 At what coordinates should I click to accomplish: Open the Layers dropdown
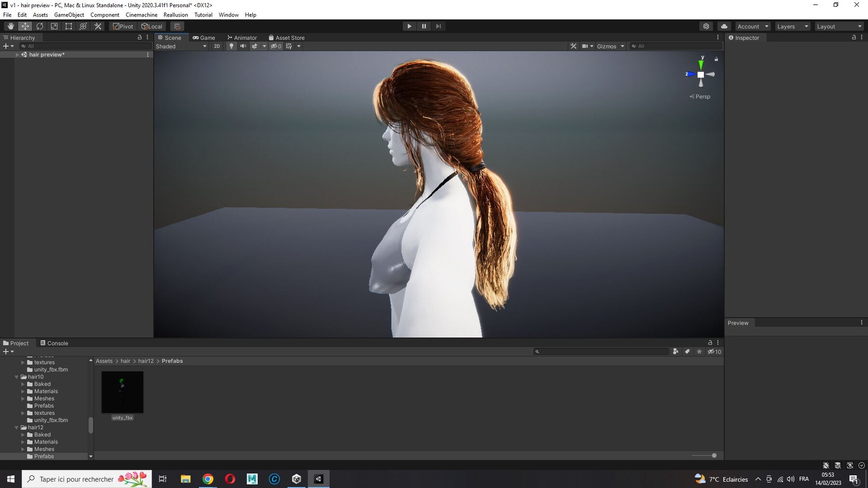tap(792, 26)
